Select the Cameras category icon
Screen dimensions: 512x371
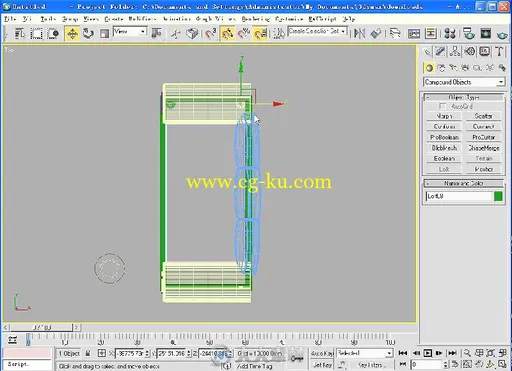click(x=465, y=68)
